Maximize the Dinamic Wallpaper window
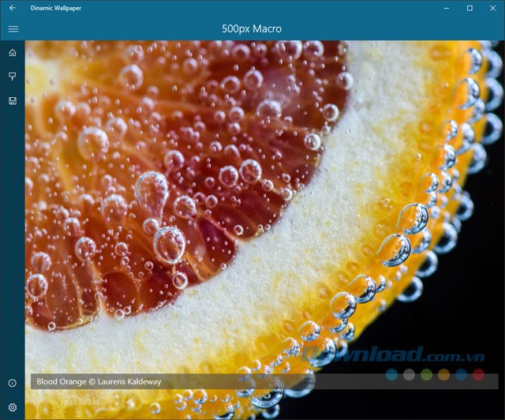 469,8
